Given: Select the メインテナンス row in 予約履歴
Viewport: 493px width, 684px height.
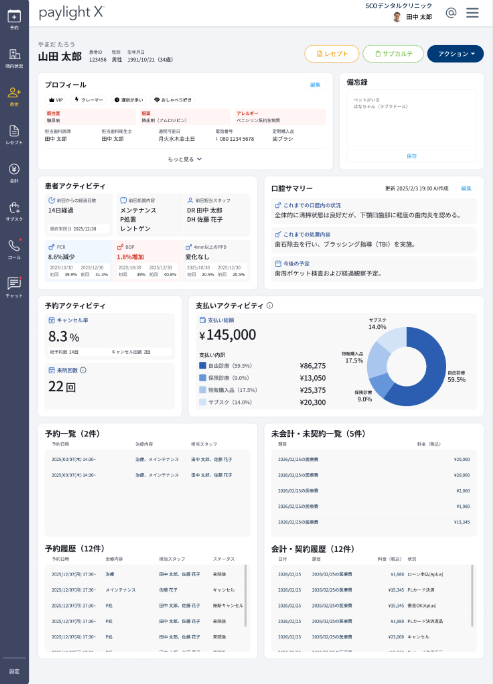Looking at the screenshot, I should (145, 590).
